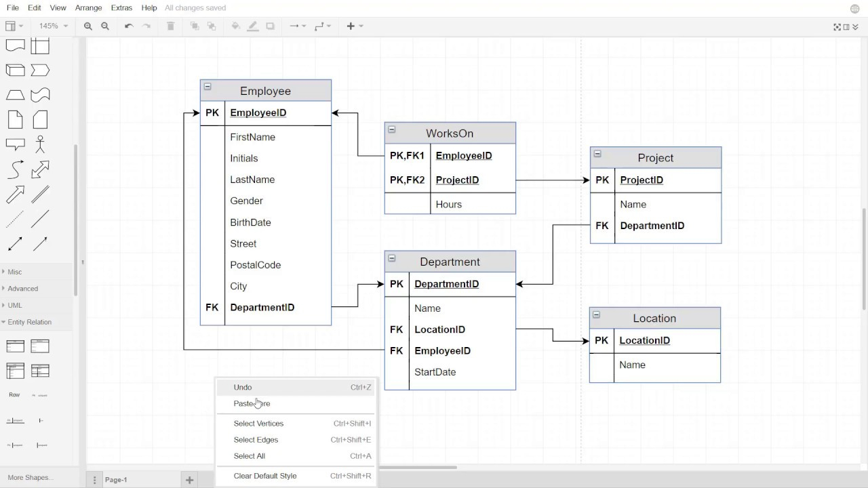The height and width of the screenshot is (488, 868).
Task: Select the double line link shape
Action: (x=40, y=195)
